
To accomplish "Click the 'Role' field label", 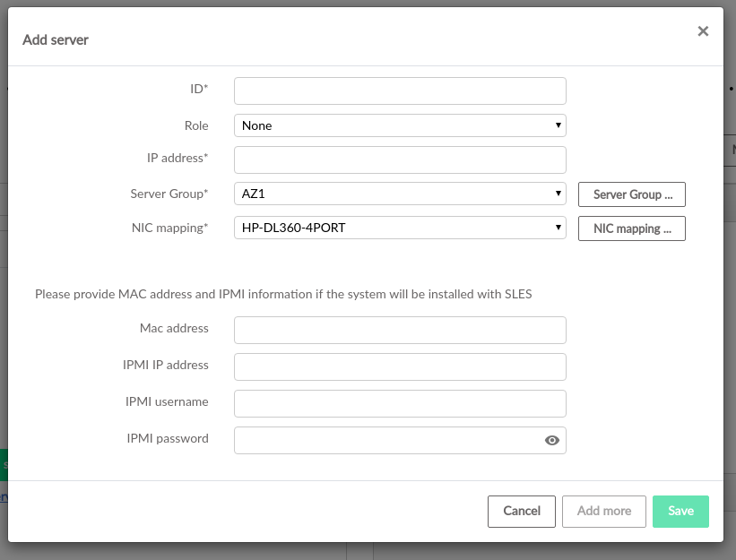I will (x=196, y=125).
